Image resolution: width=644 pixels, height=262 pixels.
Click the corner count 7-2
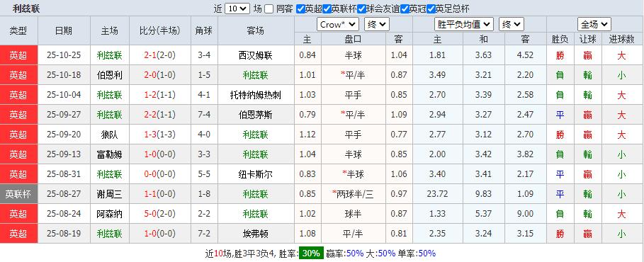point(204,234)
